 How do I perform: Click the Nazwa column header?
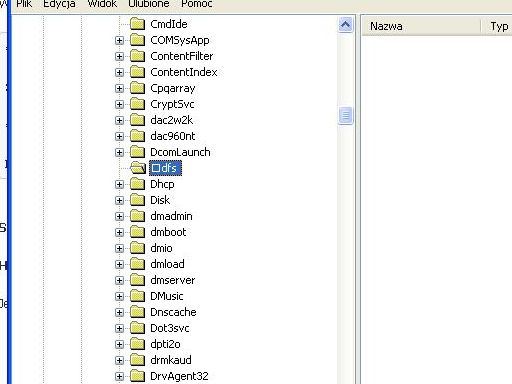(x=422, y=26)
